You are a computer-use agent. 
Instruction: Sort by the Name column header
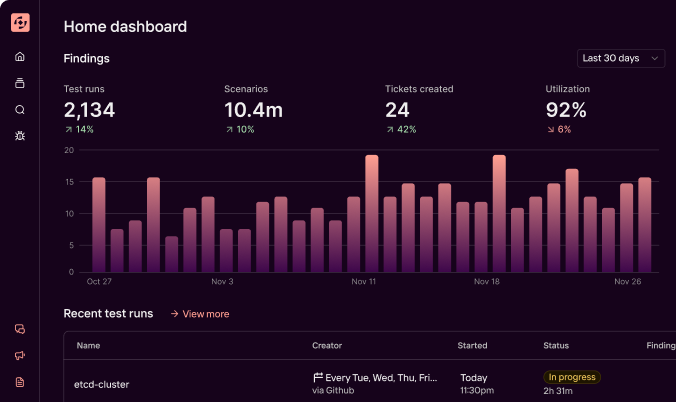(x=88, y=345)
